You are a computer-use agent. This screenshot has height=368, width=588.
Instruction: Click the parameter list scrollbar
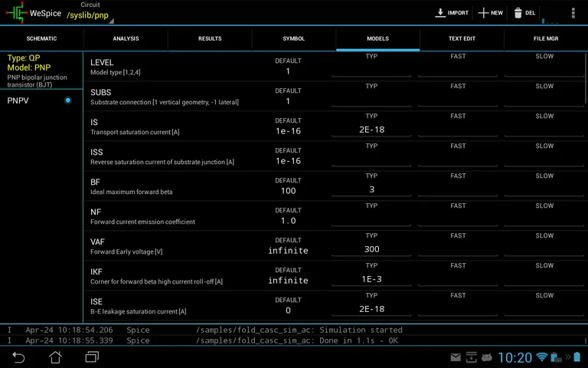pyautogui.click(x=586, y=78)
